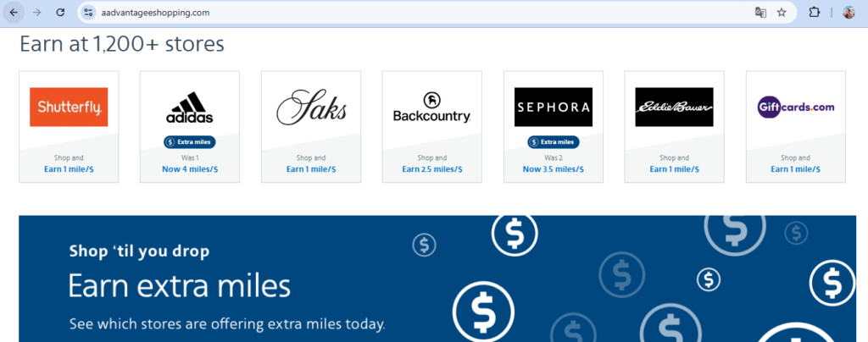The width and height of the screenshot is (868, 342).
Task: Open the Shutterfly store logo
Action: [x=69, y=108]
